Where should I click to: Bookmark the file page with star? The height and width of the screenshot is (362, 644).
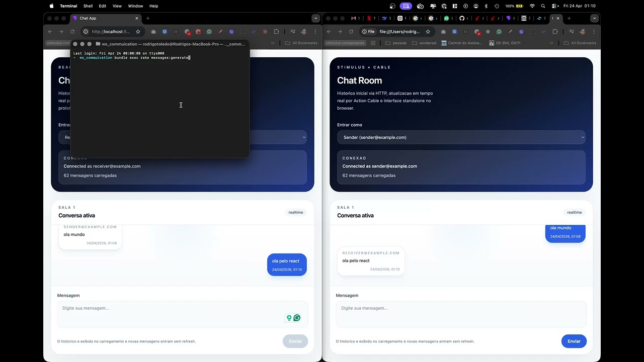(428, 32)
